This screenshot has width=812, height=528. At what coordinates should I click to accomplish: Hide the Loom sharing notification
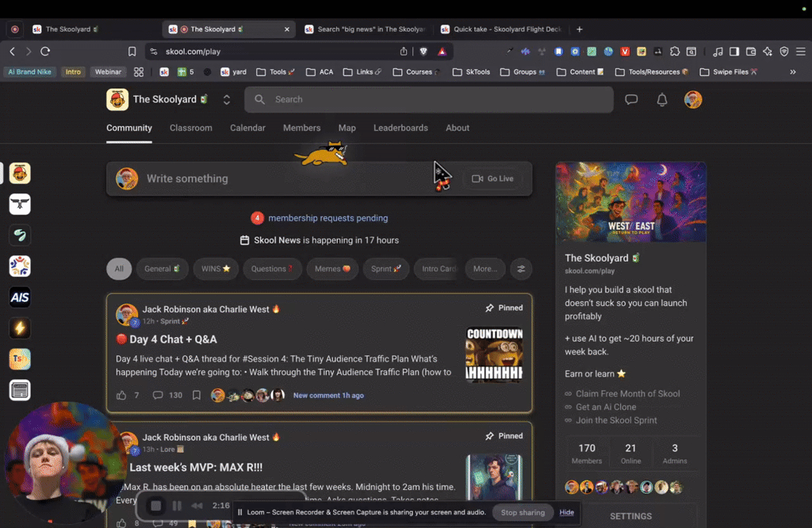566,512
